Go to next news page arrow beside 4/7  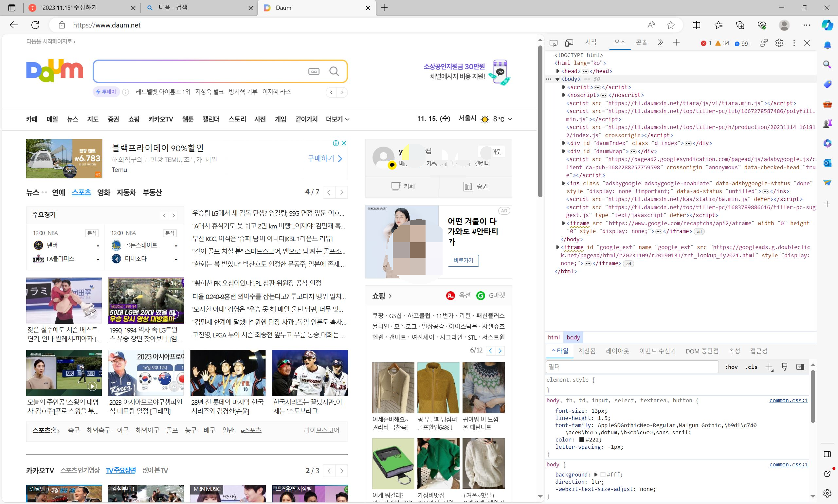click(341, 192)
